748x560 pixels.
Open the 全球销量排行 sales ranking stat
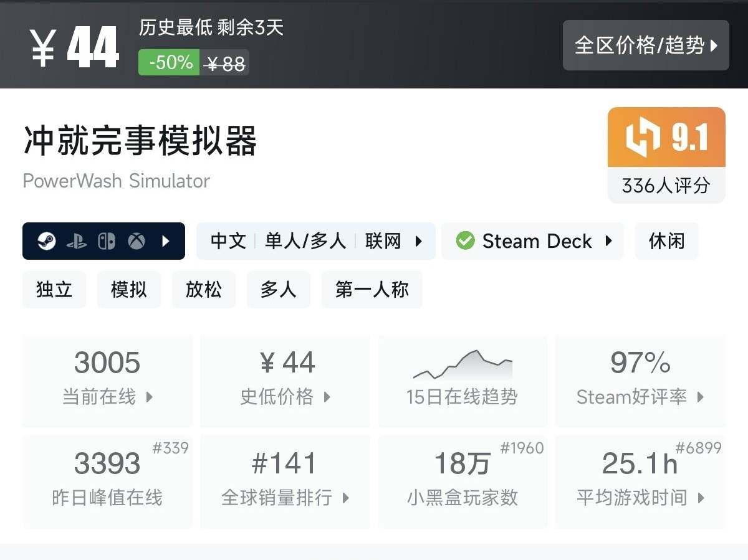pos(285,482)
